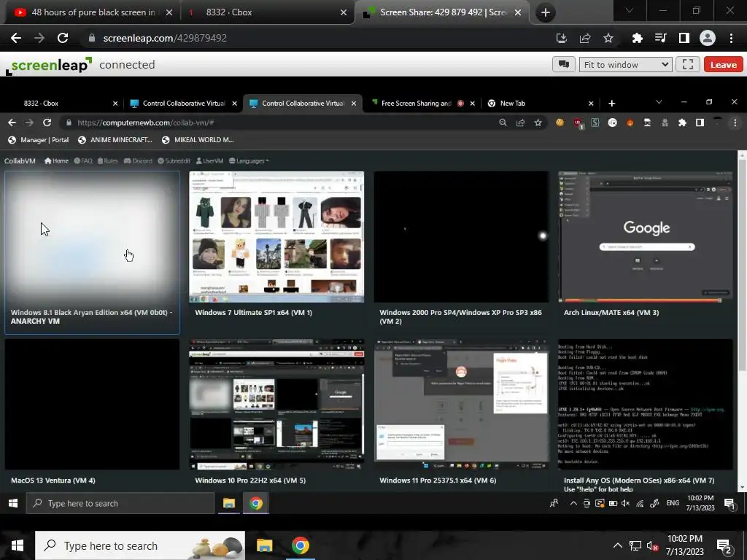Open the media control icon in outer Chrome

point(660,38)
